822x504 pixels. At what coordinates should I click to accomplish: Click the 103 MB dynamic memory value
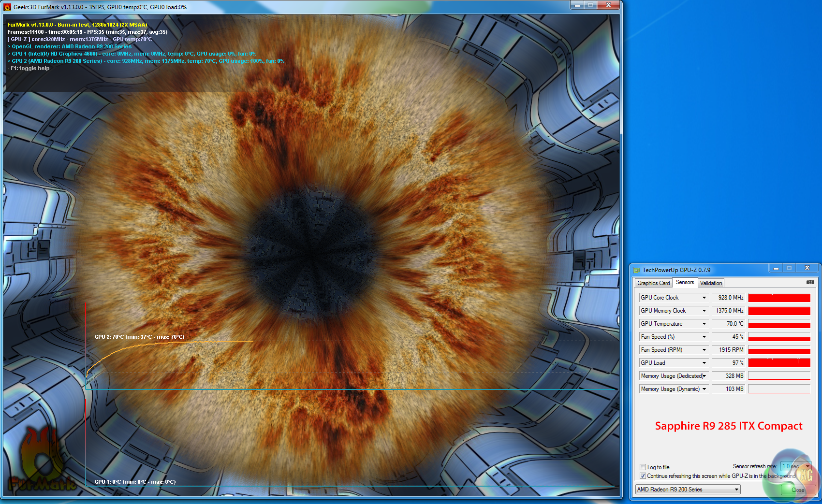click(x=729, y=389)
